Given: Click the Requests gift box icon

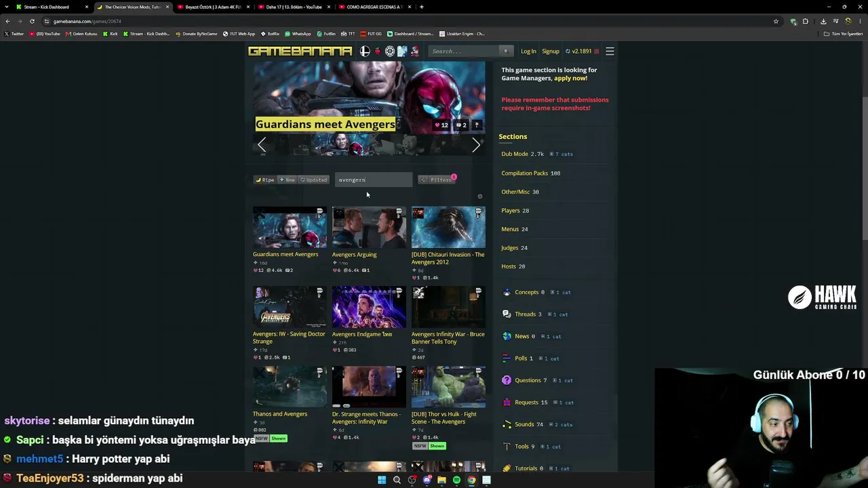Looking at the screenshot, I should coord(507,403).
